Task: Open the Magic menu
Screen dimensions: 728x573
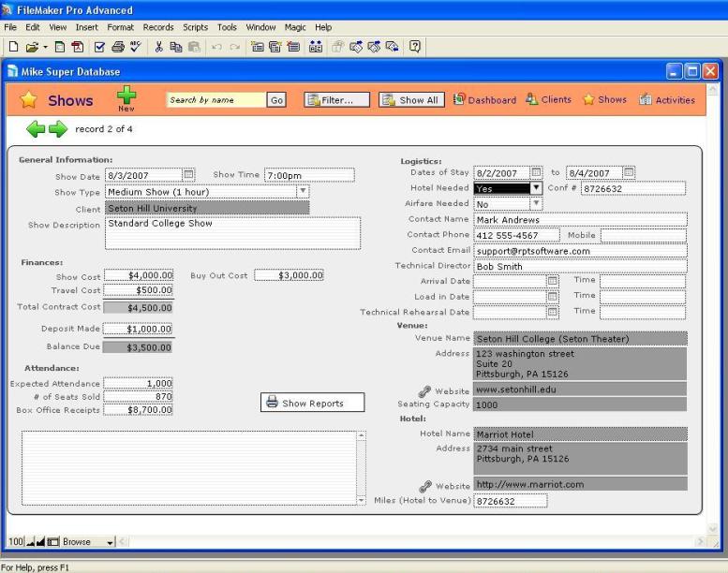Action: 295,27
